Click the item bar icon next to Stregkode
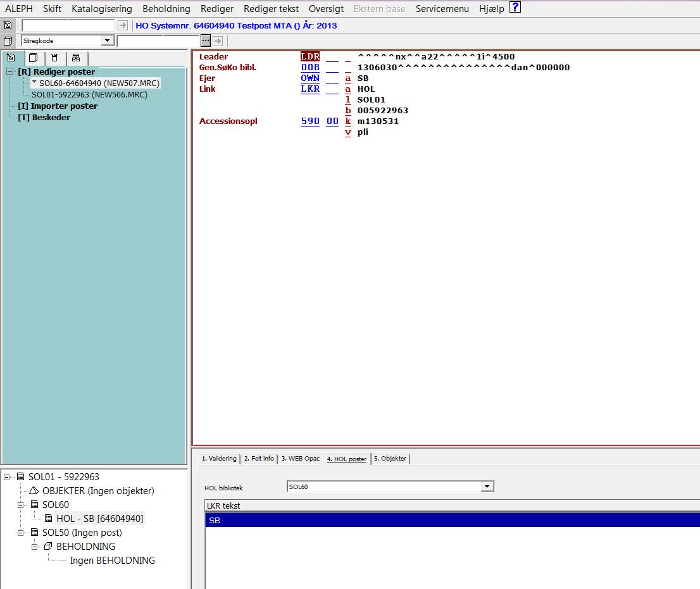700x589 pixels. pyautogui.click(x=8, y=41)
